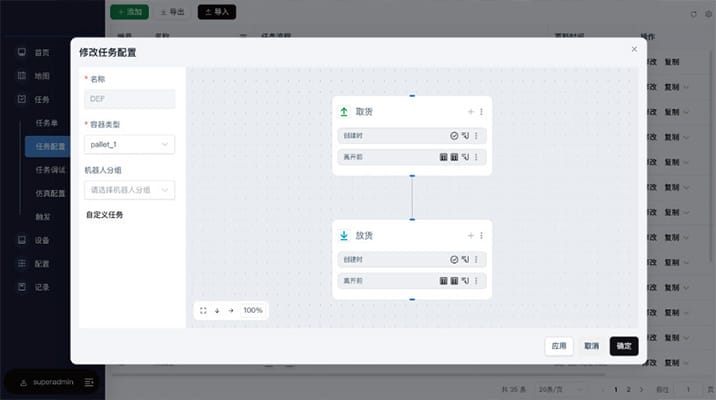The image size is (716, 400).
Task: Click the right arrow layout icon in canvas toolbar
Action: click(x=230, y=310)
